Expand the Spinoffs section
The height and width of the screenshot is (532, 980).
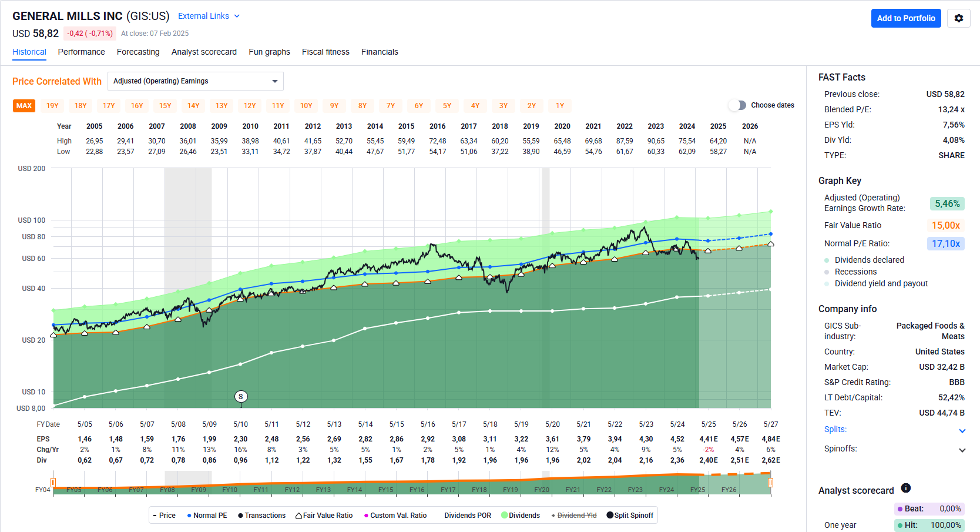[962, 450]
